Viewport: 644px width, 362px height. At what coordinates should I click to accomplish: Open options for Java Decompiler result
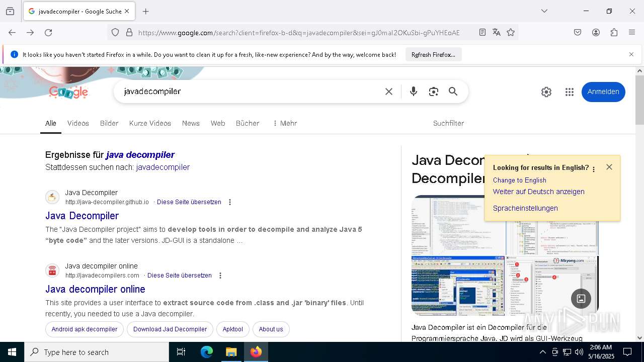point(230,202)
